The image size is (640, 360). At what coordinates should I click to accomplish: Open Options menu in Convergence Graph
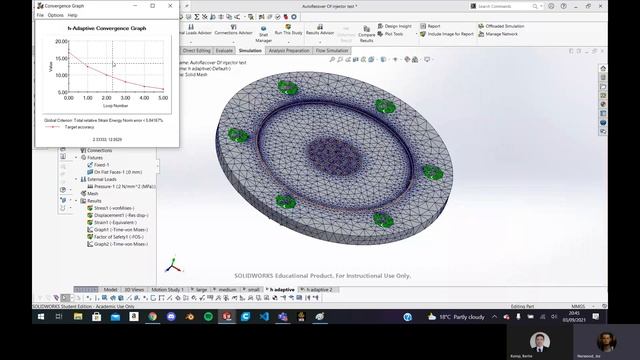pyautogui.click(x=56, y=15)
